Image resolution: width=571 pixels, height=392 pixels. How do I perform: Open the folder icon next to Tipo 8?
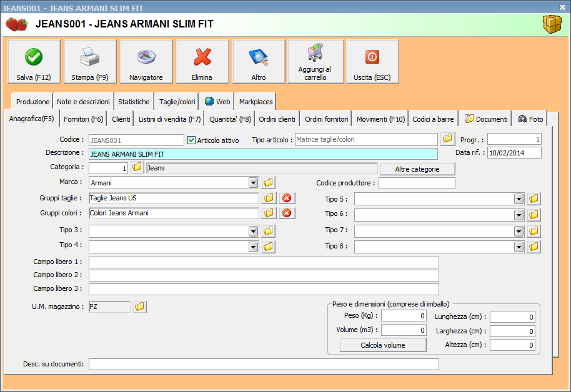pyautogui.click(x=534, y=247)
